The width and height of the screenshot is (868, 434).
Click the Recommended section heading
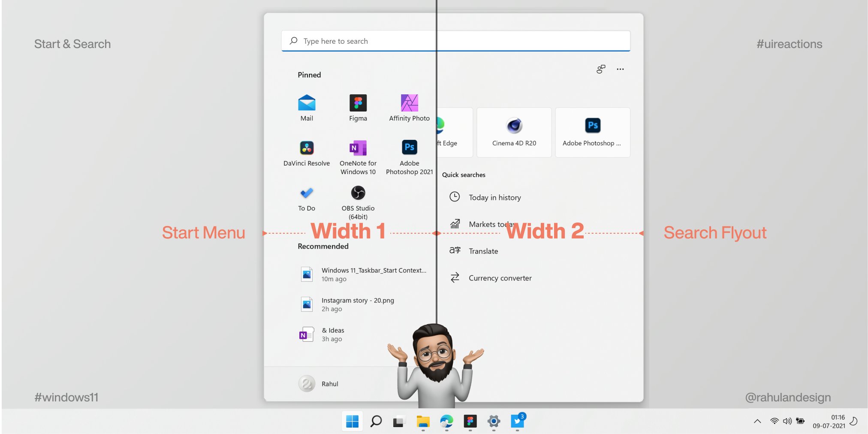[x=323, y=246]
